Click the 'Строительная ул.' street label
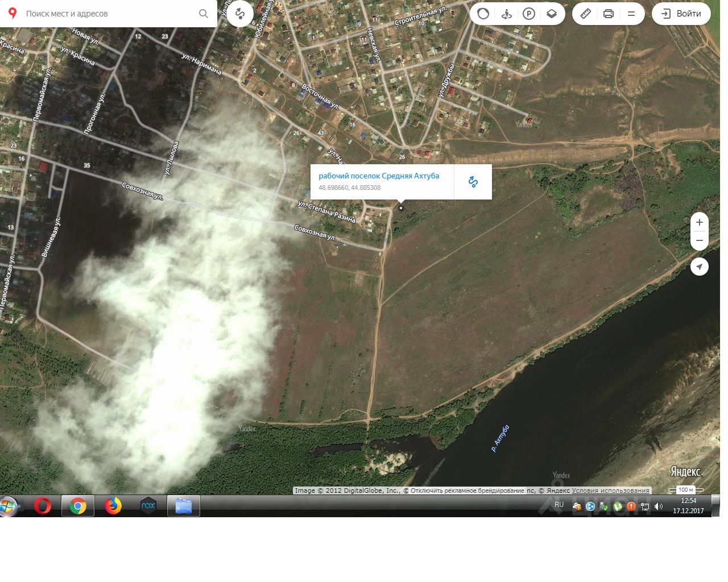The width and height of the screenshot is (728, 582). pos(421,16)
